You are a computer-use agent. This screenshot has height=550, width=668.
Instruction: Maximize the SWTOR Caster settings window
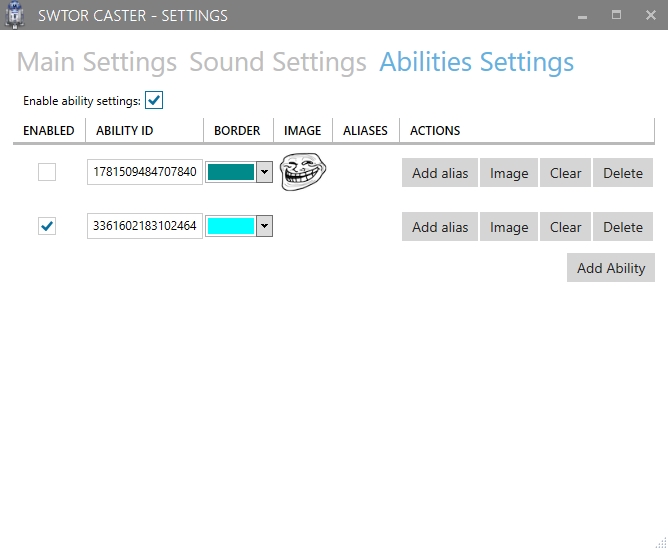click(616, 15)
